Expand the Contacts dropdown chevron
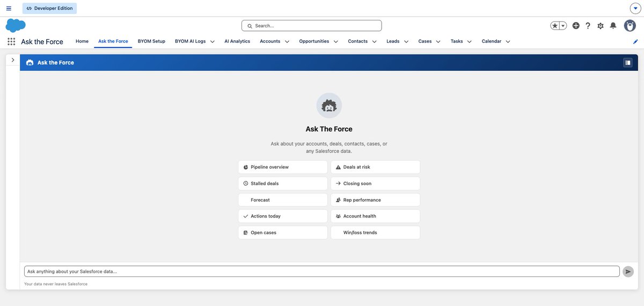The width and height of the screenshot is (644, 306). [x=374, y=41]
